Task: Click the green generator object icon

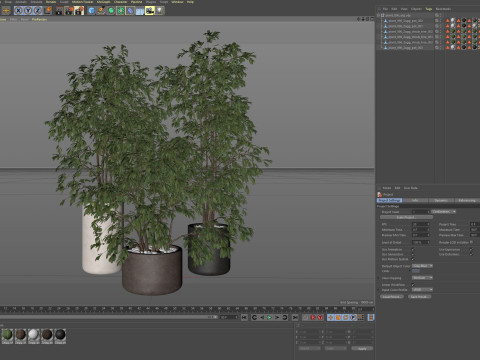Action: click(x=111, y=11)
